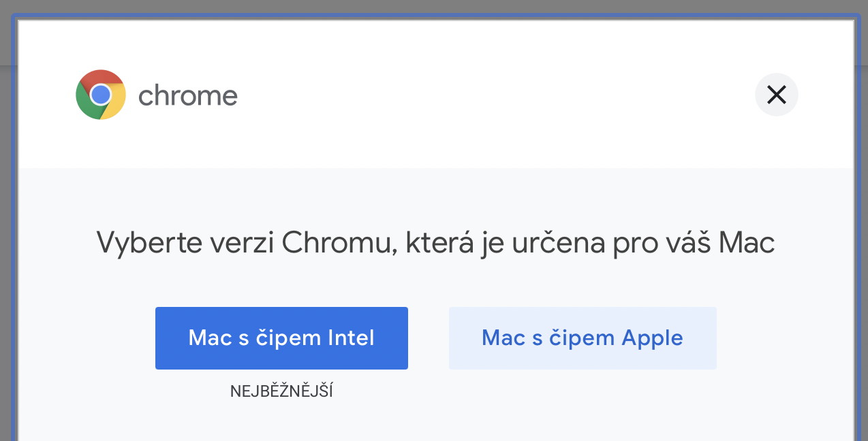
Task: Click the red segment of Chrome logo
Action: click(x=101, y=77)
